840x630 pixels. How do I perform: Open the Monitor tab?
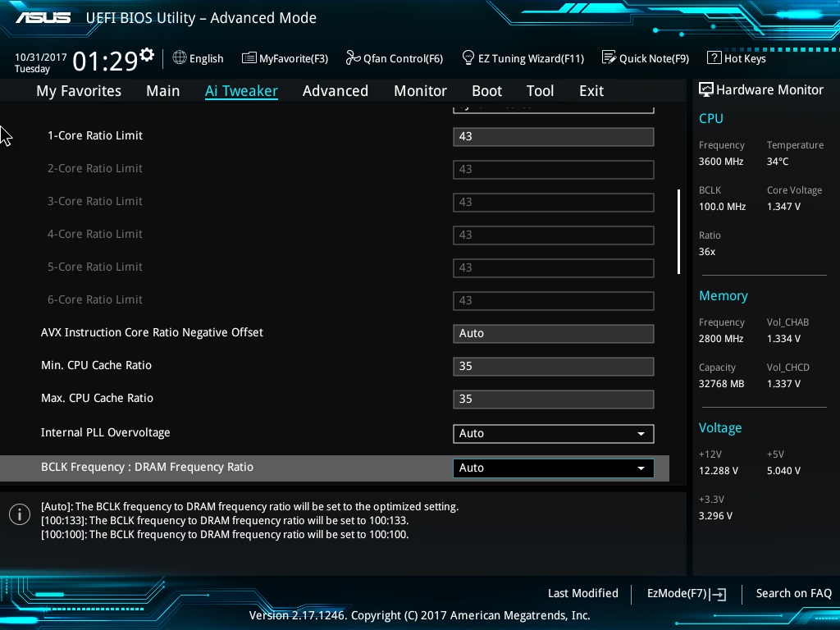(421, 91)
